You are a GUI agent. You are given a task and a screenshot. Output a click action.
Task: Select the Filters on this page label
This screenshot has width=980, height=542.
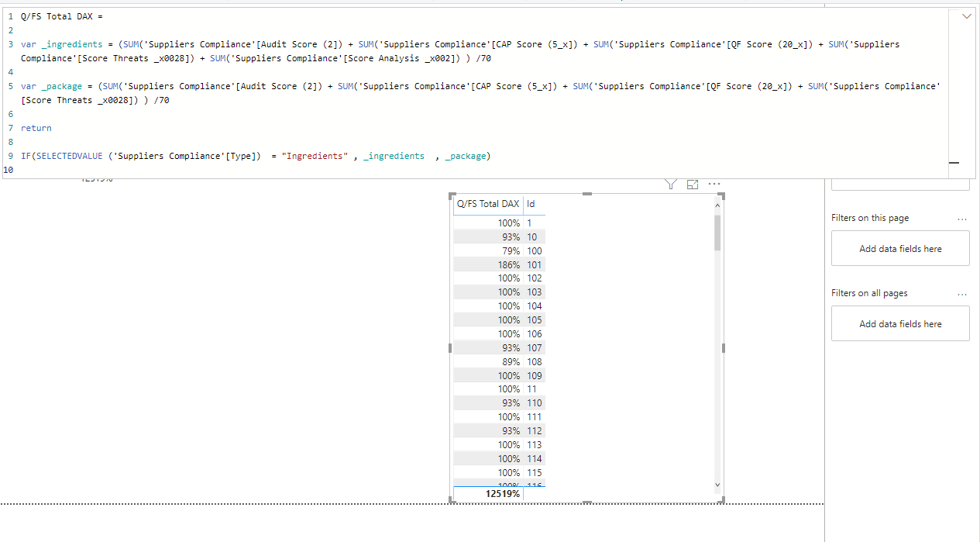tap(870, 218)
